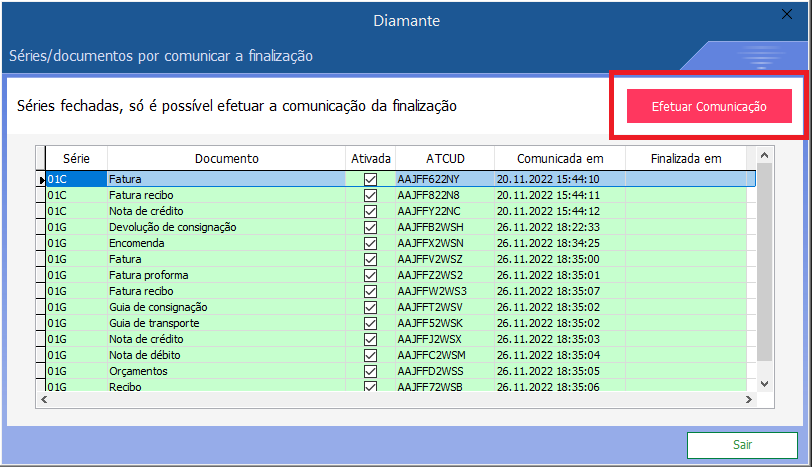812x467 pixels.
Task: Toggle Ativada checkbox for 01G Encomenda row
Action: [x=371, y=243]
